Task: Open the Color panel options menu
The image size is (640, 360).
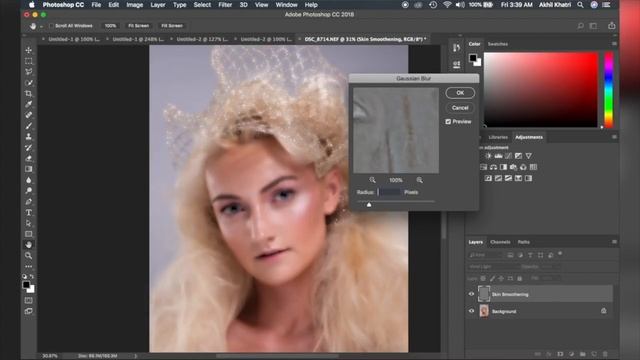Action: 614,44
